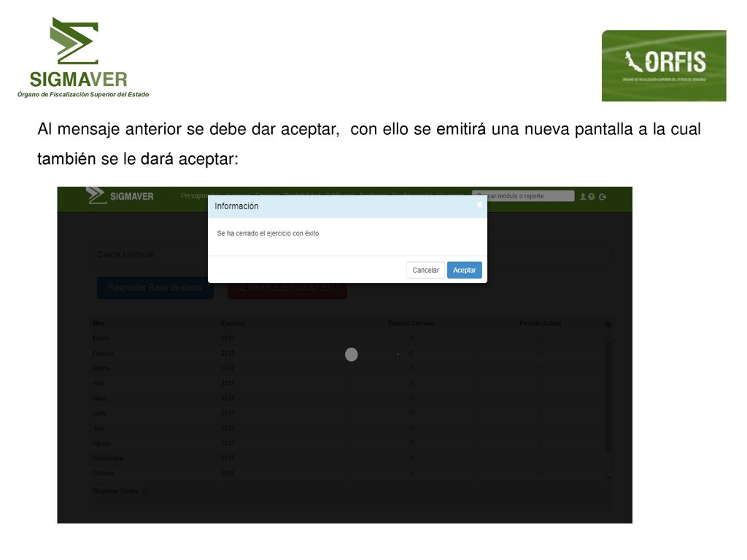This screenshot has height=560, width=747.
Task: Toggle Periodo Cerrado checkbox for Octubre
Action: (x=411, y=472)
